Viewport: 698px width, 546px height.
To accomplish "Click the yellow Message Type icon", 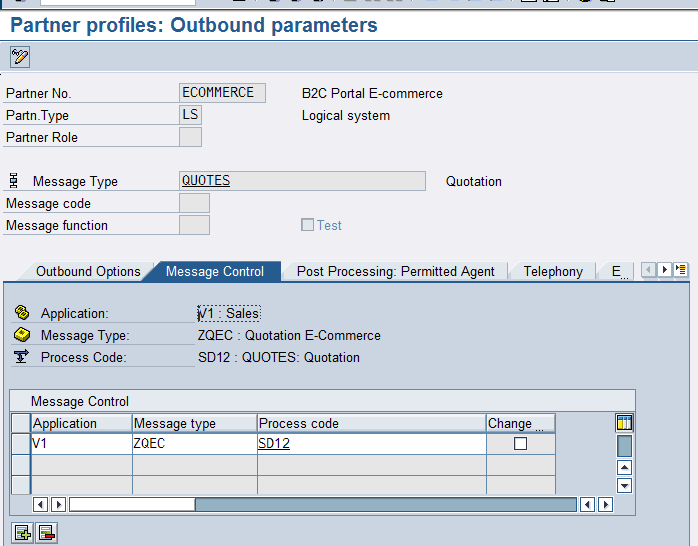I will pyautogui.click(x=21, y=336).
